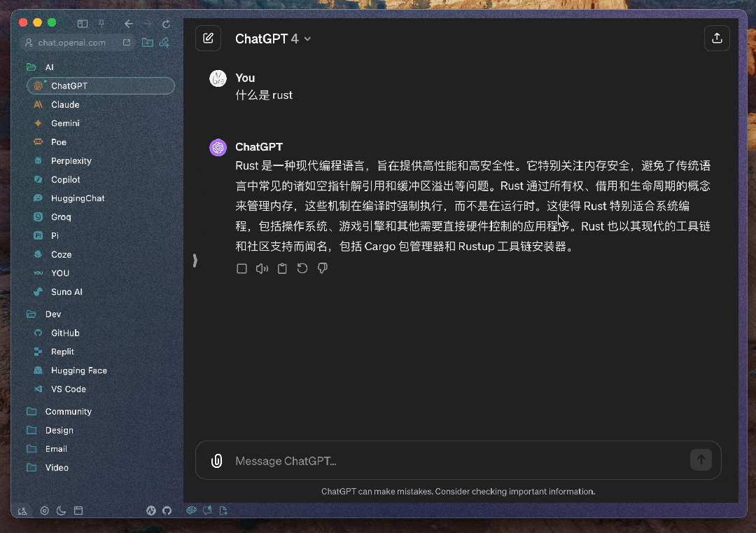Viewport: 756px width, 533px height.
Task: Click the 'ChatGPT can make mistakes' disclaimer text
Action: pos(458,492)
